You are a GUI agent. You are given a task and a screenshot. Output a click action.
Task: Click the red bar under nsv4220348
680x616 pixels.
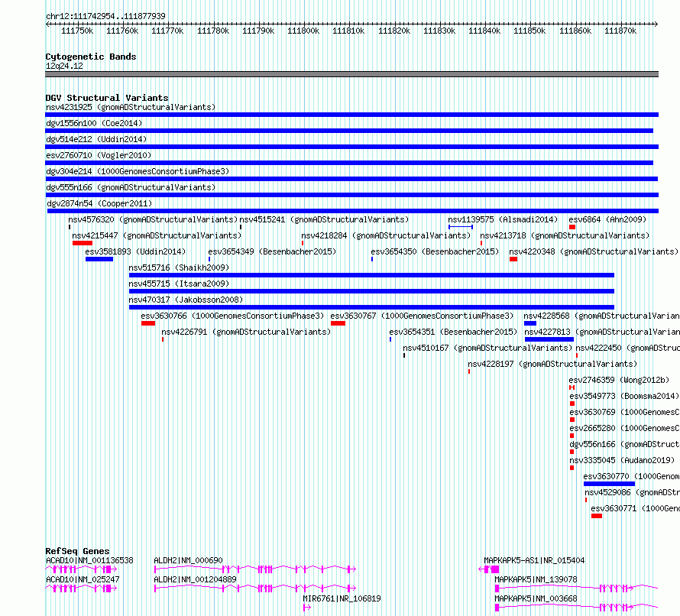(x=513, y=259)
